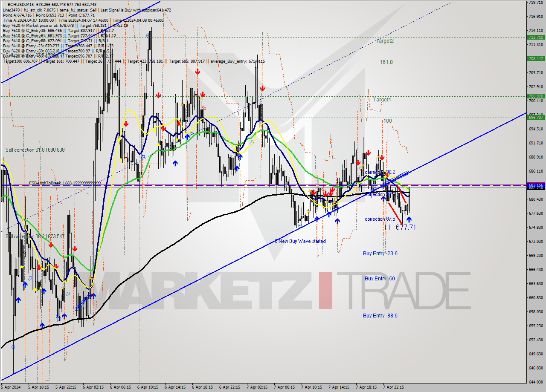
Task: Click the | | | 677.71 price label
Action: (400, 228)
